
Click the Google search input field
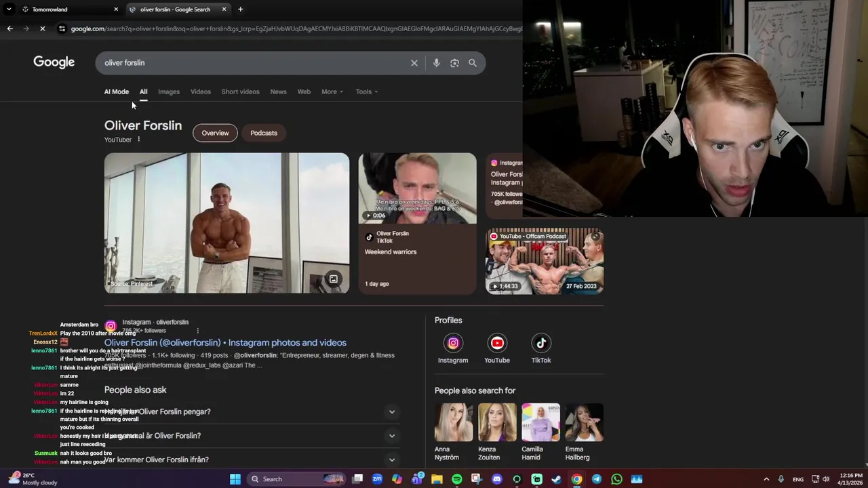pyautogui.click(x=254, y=63)
